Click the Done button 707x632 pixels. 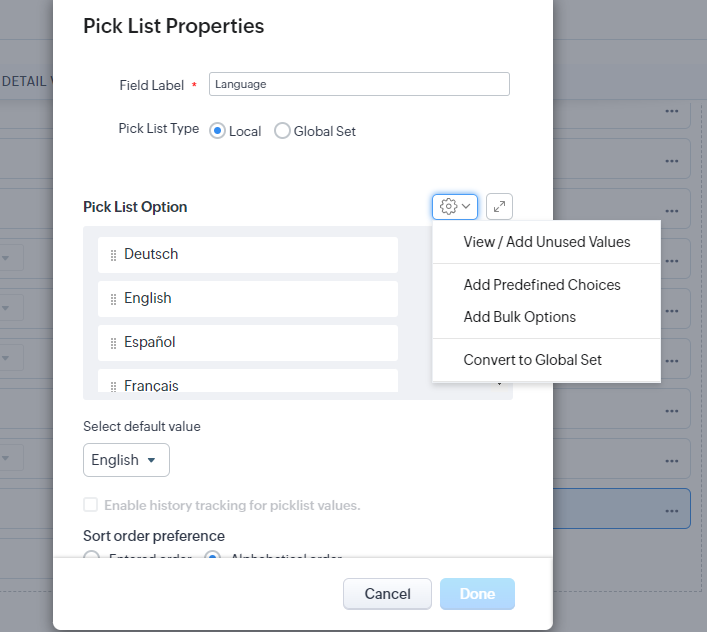coord(477,594)
